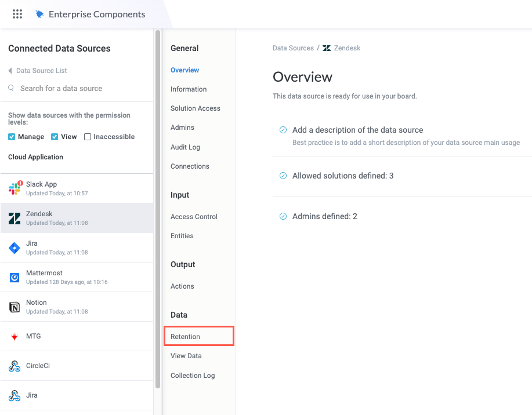Screen dimensions: 532x415
Task: Select the Mattermost data source icon
Action: 15,277
